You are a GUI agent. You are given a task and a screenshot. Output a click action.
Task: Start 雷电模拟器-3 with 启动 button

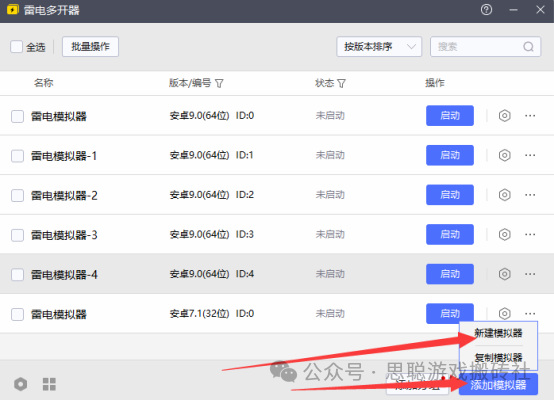point(450,234)
